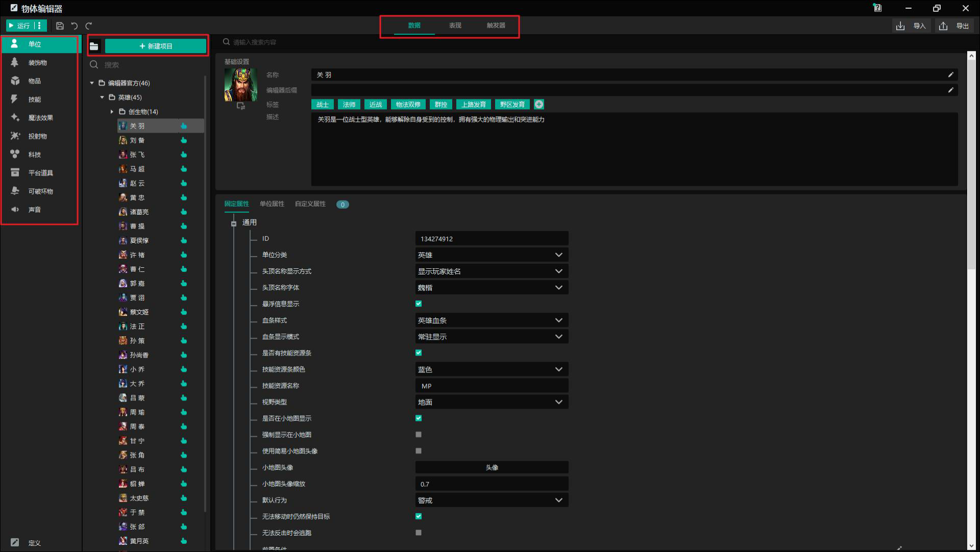Select 平台道具 in the sidebar

pos(40,173)
